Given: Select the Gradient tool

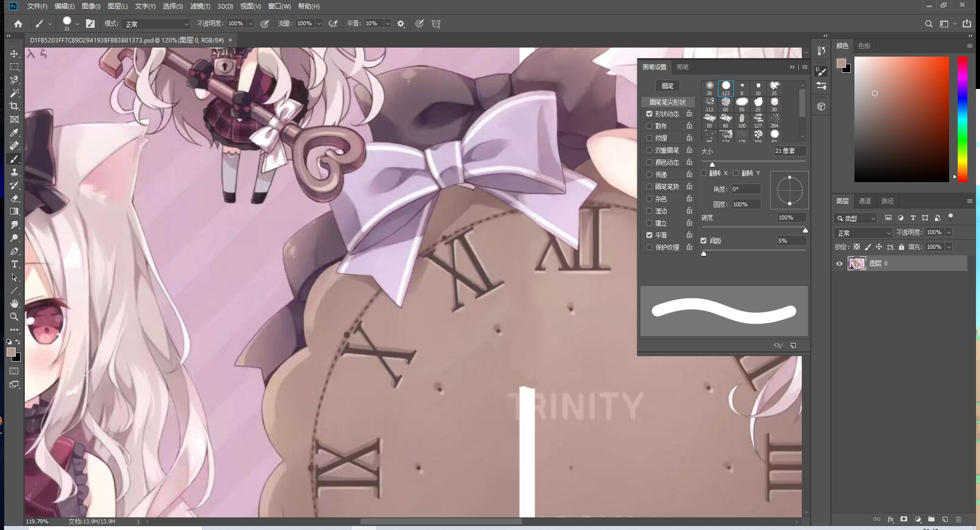Looking at the screenshot, I should (x=14, y=211).
